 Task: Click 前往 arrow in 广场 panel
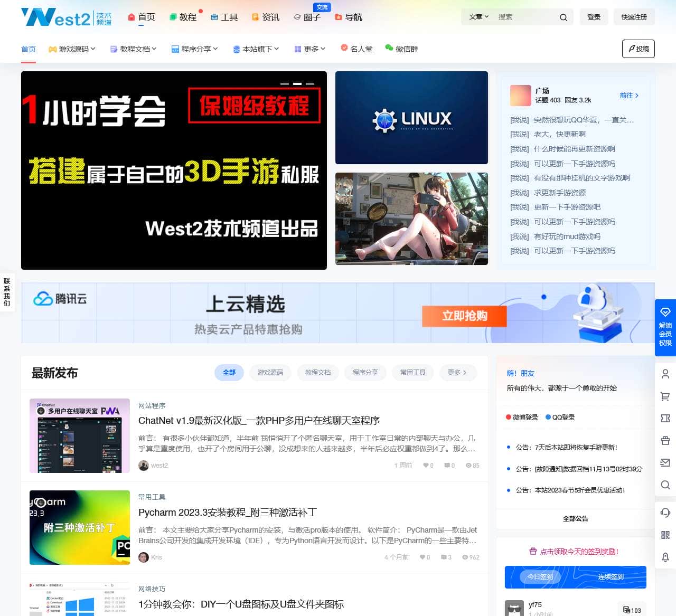(630, 96)
